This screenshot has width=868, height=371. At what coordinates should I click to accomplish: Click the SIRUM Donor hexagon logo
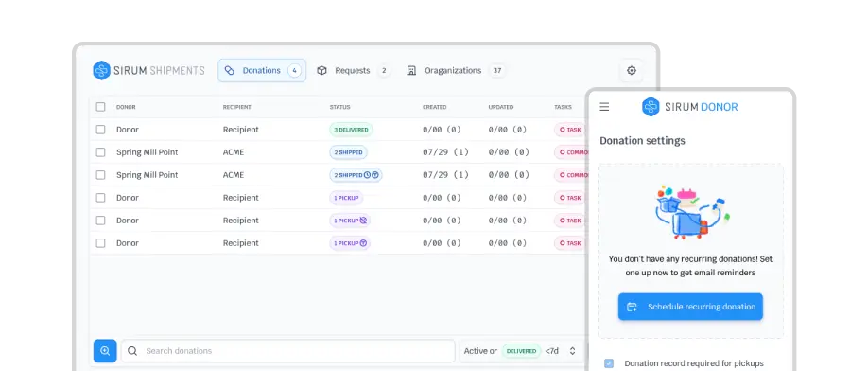tap(651, 107)
